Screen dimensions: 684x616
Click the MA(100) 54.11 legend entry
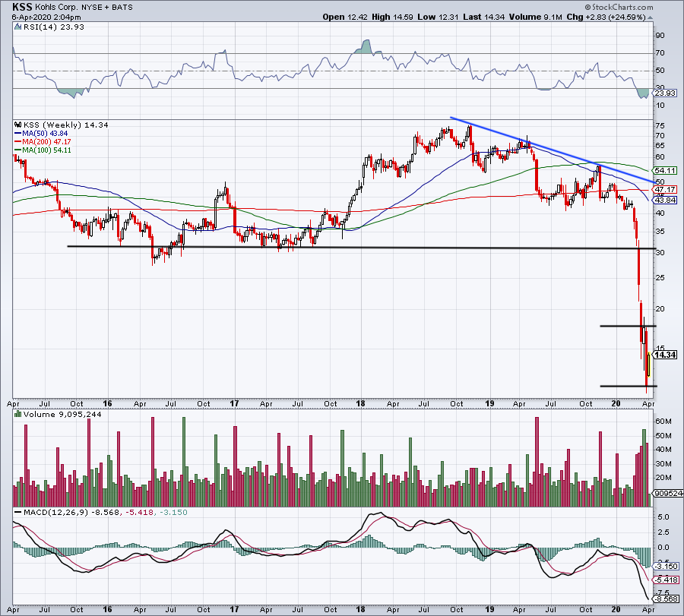pyautogui.click(x=43, y=150)
